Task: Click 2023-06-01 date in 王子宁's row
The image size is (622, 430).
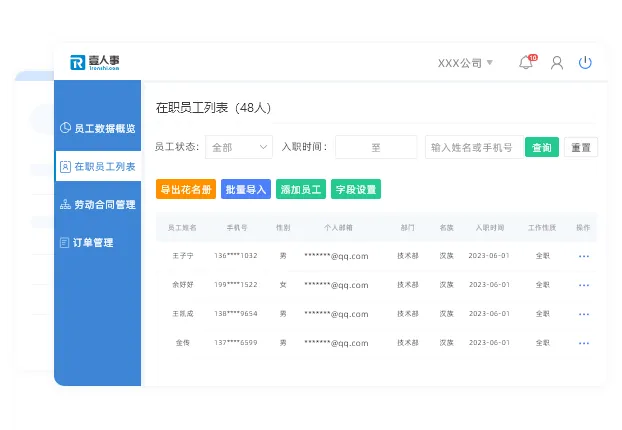Action: click(489, 256)
